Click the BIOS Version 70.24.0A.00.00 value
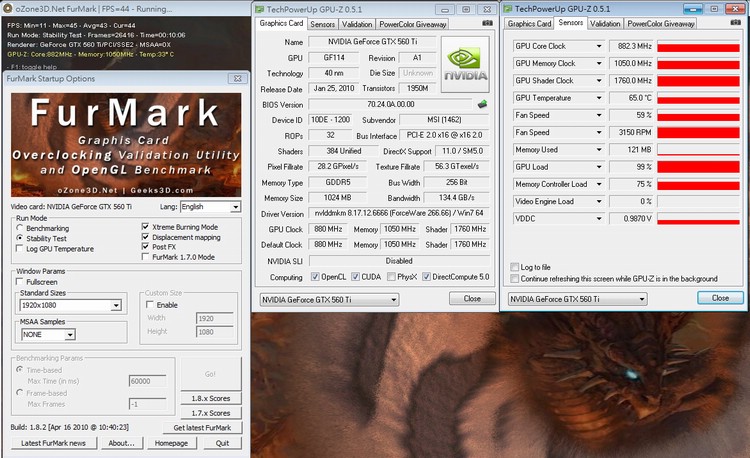The height and width of the screenshot is (458, 750). click(390, 104)
